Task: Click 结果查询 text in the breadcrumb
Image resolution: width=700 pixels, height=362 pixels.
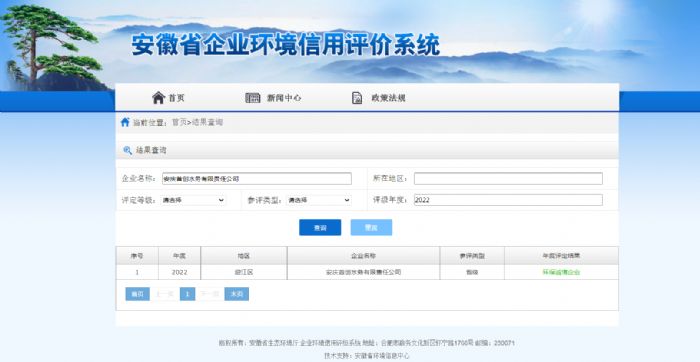Action: (207, 122)
